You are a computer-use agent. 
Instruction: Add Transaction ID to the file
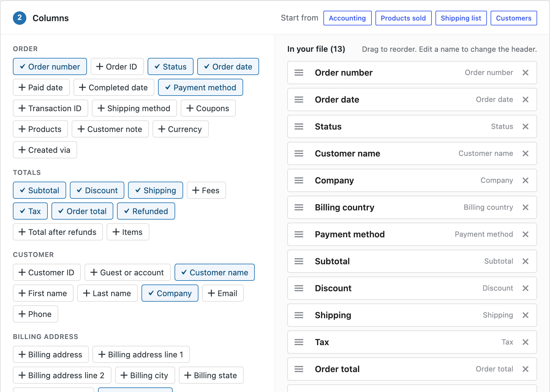[x=51, y=108]
